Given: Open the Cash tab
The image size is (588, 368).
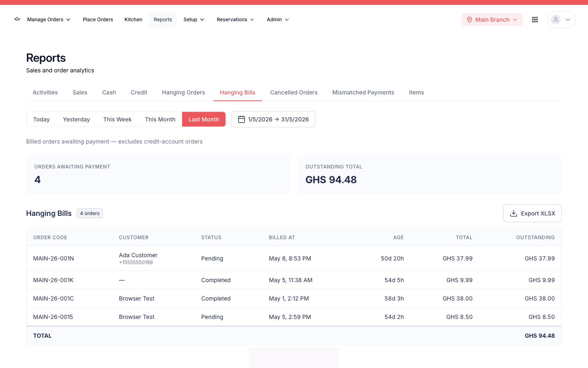Looking at the screenshot, I should pyautogui.click(x=109, y=92).
